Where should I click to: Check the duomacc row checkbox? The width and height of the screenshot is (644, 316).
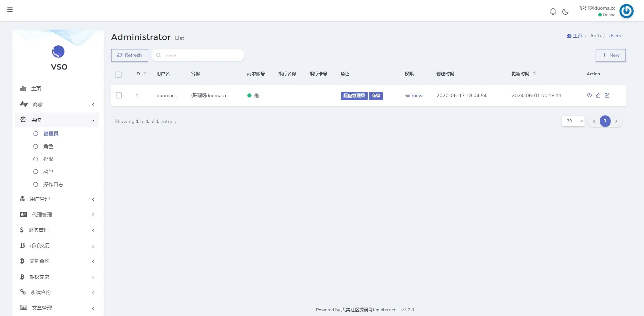(x=119, y=95)
